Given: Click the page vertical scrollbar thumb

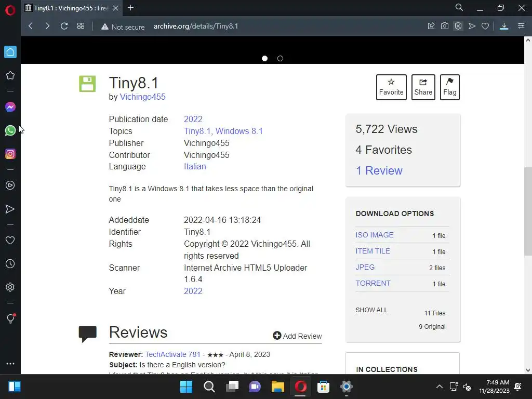Looking at the screenshot, I should coord(528,211).
